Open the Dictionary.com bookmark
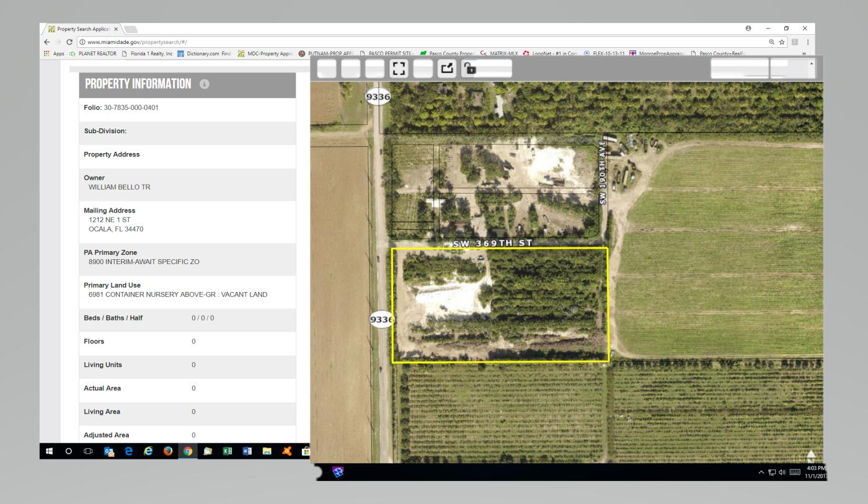 (x=204, y=54)
